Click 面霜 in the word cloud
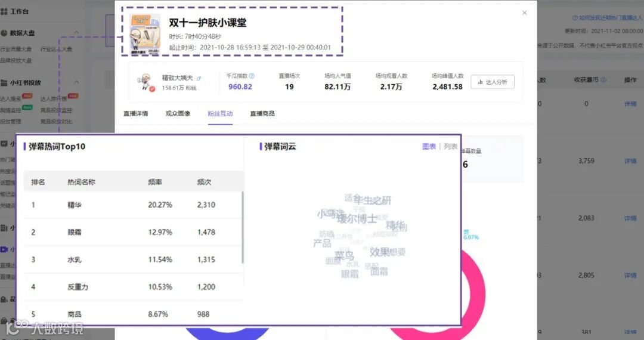Screen dimensions: 644x340 (379, 271)
